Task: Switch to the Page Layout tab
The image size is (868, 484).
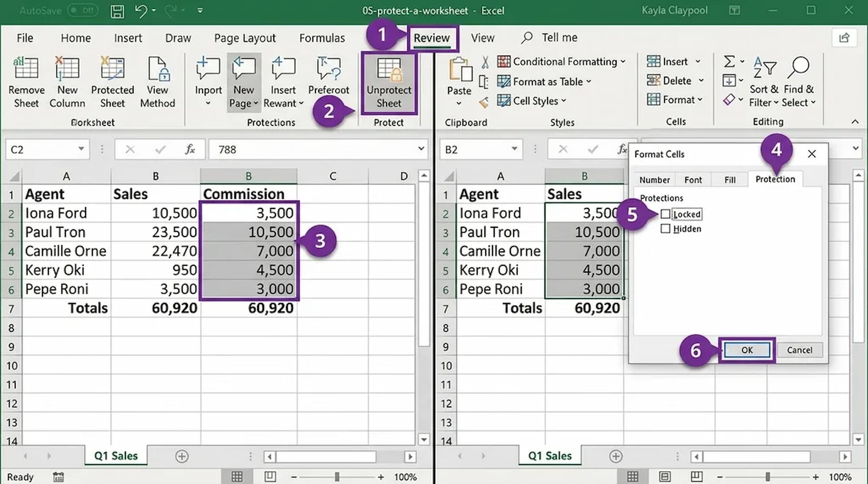Action: click(245, 38)
